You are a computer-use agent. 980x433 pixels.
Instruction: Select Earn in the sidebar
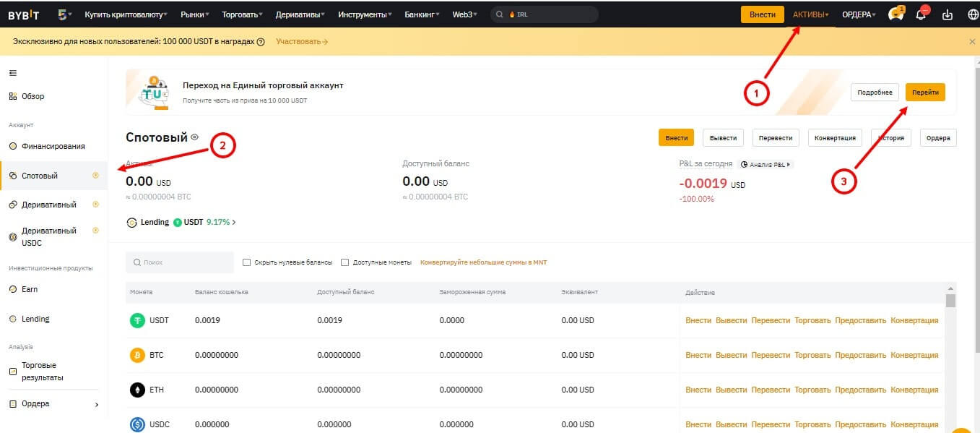click(x=30, y=289)
